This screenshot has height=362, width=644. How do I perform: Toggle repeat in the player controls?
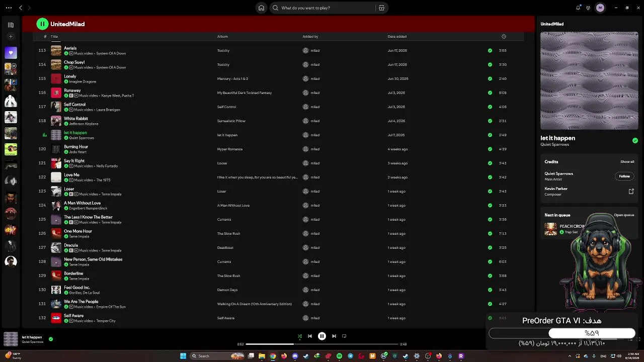(344, 336)
